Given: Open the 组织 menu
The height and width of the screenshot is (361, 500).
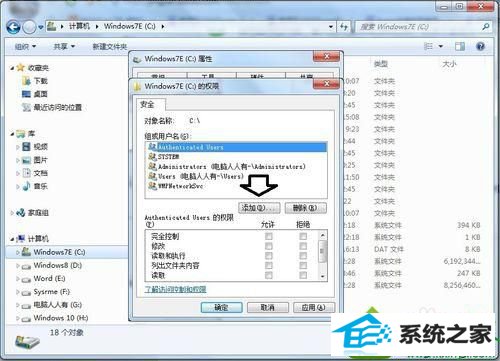Looking at the screenshot, I should tap(25, 46).
